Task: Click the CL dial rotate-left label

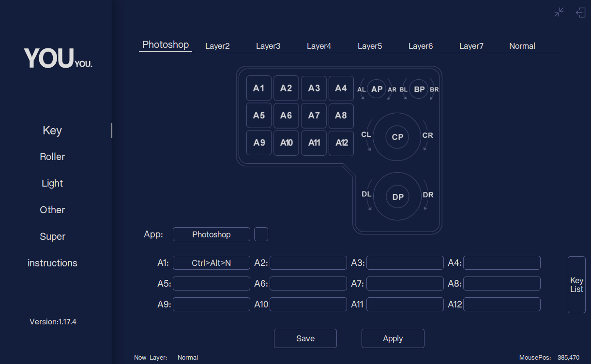Action: (366, 134)
